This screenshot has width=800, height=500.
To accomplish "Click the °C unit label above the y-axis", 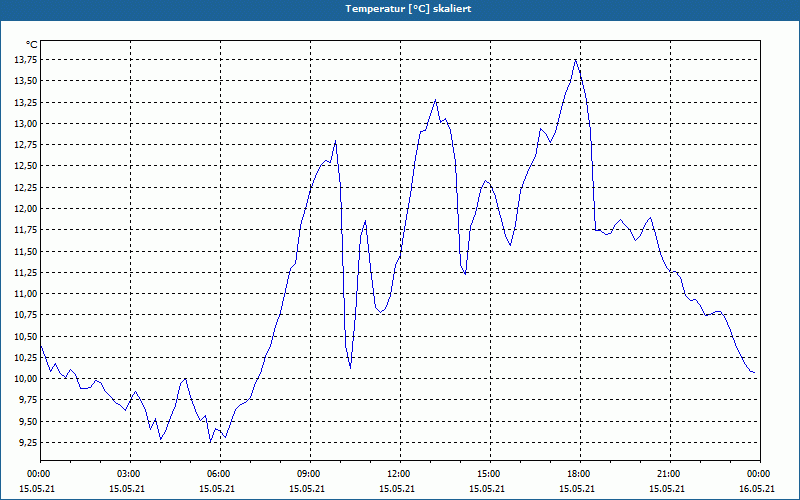I will tap(32, 45).
